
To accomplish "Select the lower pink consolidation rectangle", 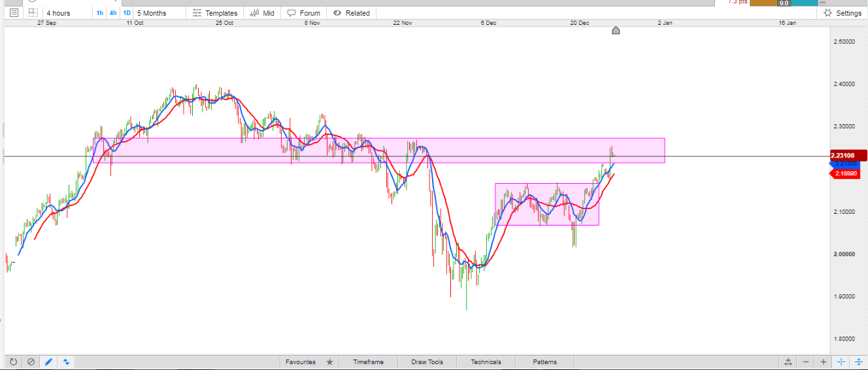I will pos(547,204).
